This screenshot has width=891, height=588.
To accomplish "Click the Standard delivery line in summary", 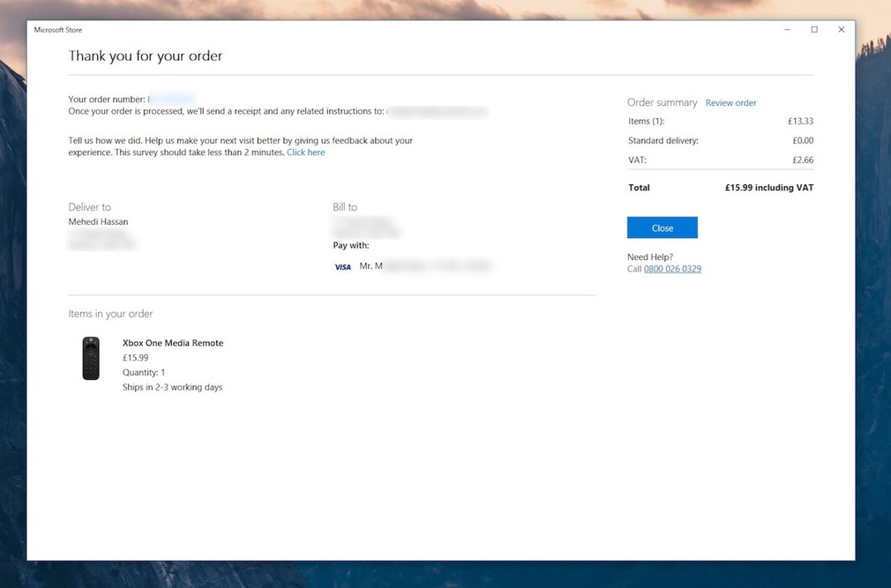I will click(663, 141).
